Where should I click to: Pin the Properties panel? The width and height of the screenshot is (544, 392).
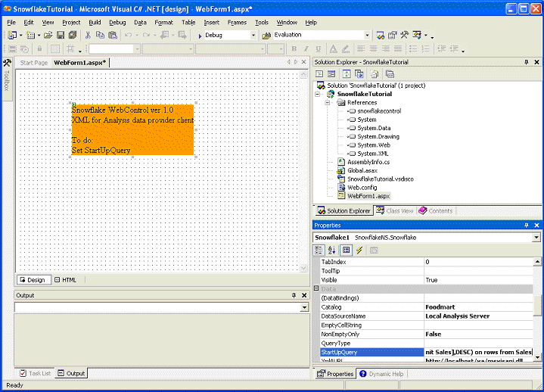[x=527, y=226]
